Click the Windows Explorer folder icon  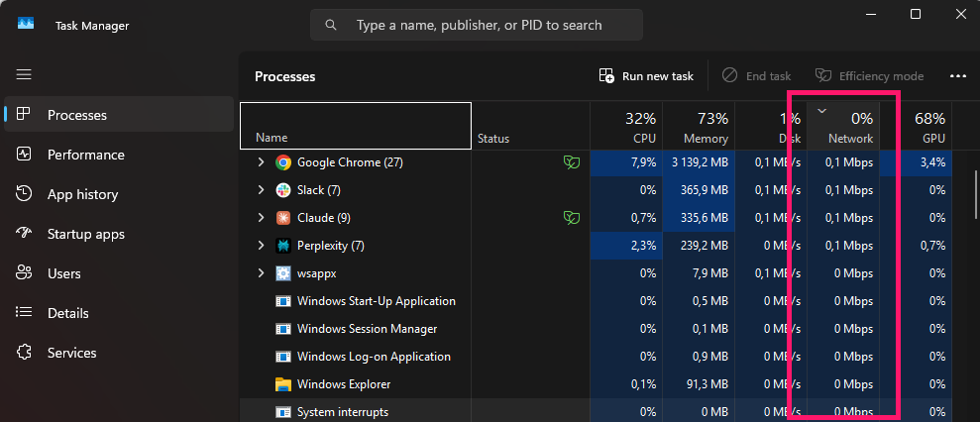click(283, 384)
